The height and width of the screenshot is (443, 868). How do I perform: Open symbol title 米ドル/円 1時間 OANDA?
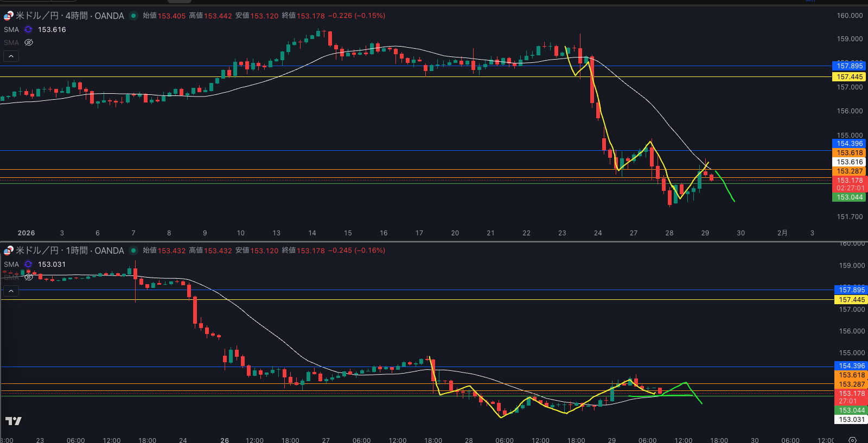pos(69,251)
